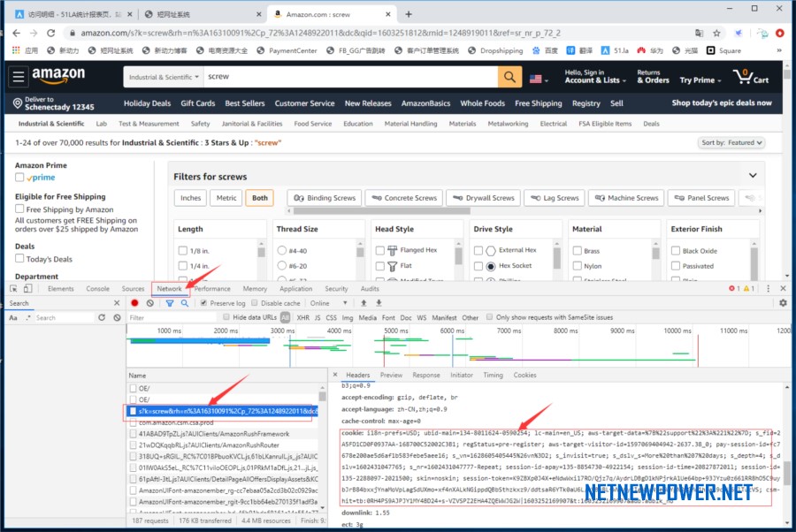The height and width of the screenshot is (532, 796).
Task: Open the bookmarks apps grid icon
Action: (x=16, y=50)
